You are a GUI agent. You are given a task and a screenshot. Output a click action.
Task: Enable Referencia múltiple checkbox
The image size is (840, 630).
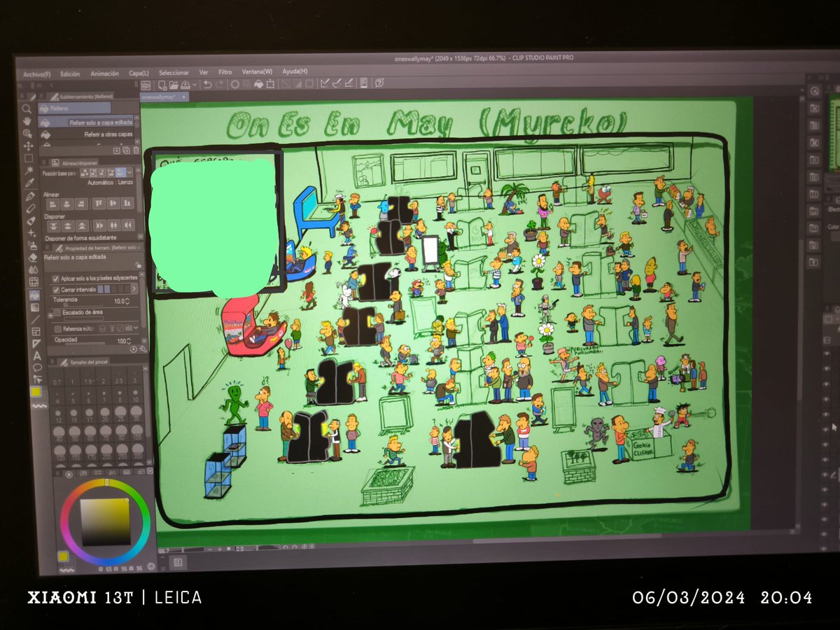point(57,329)
